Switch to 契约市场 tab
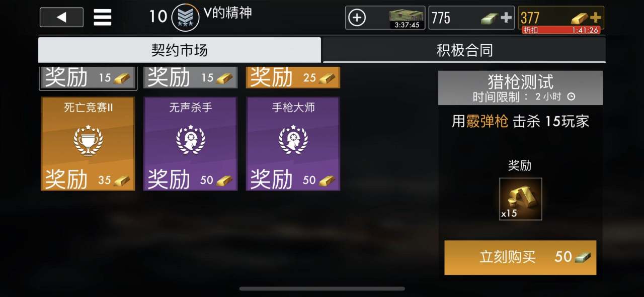Image resolution: width=644 pixels, height=297 pixels. pyautogui.click(x=180, y=50)
